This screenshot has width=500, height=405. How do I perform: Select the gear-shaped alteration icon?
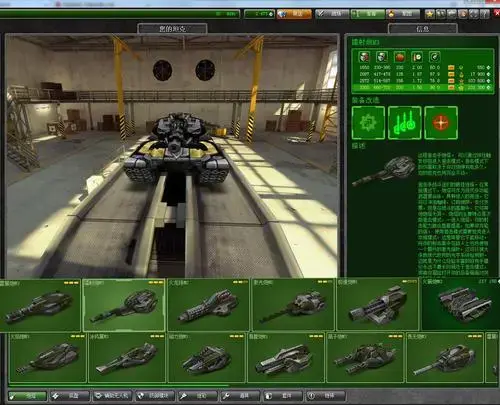(x=368, y=123)
